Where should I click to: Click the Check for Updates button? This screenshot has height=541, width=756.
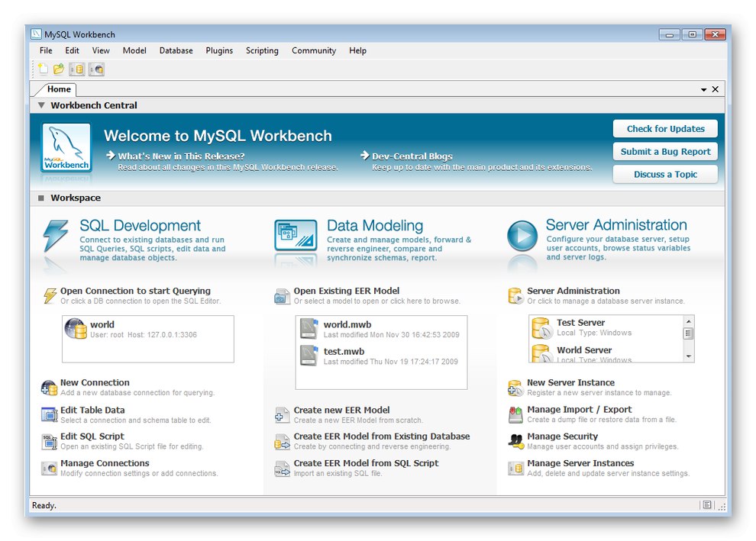(x=665, y=129)
